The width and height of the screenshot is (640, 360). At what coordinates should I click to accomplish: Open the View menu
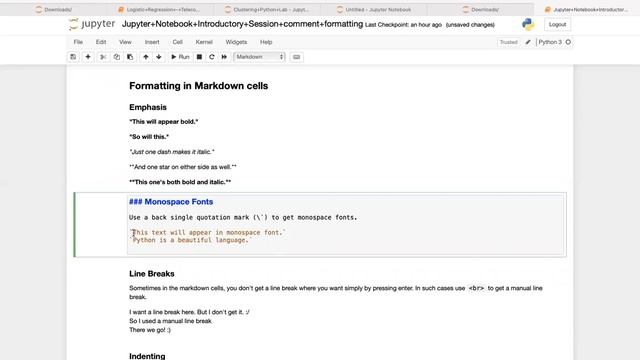point(125,42)
